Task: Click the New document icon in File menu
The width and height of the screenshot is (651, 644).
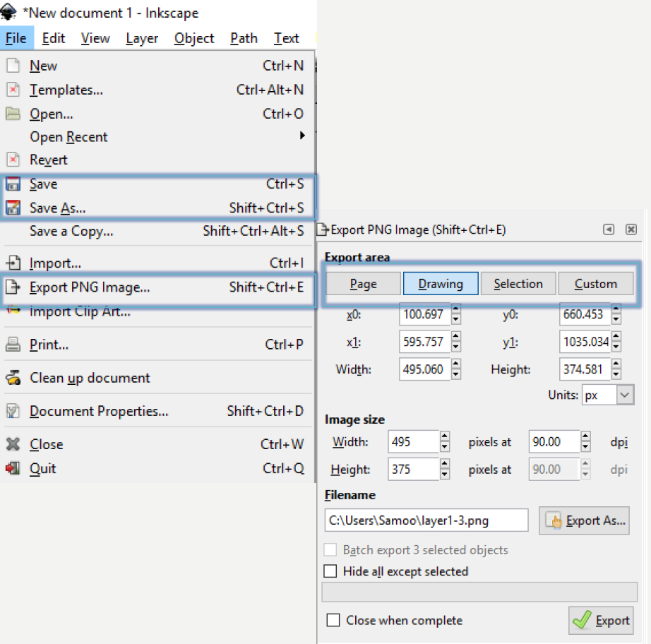Action: 13,65
